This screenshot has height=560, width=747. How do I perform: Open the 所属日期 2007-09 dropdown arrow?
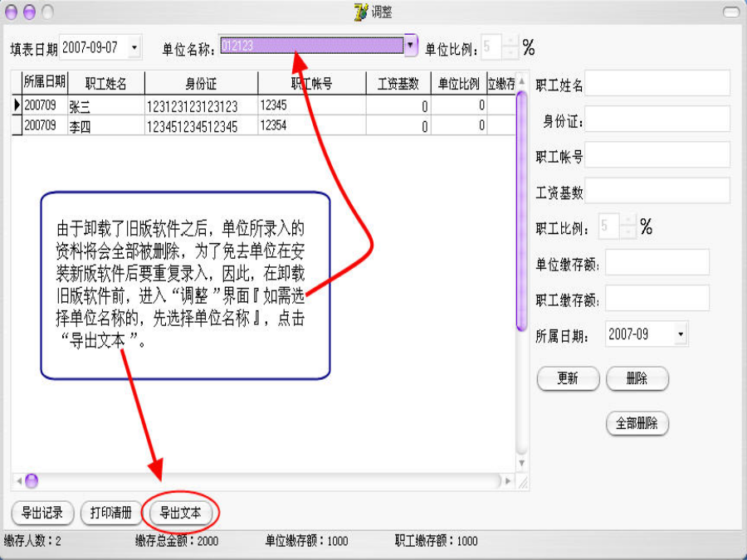681,334
